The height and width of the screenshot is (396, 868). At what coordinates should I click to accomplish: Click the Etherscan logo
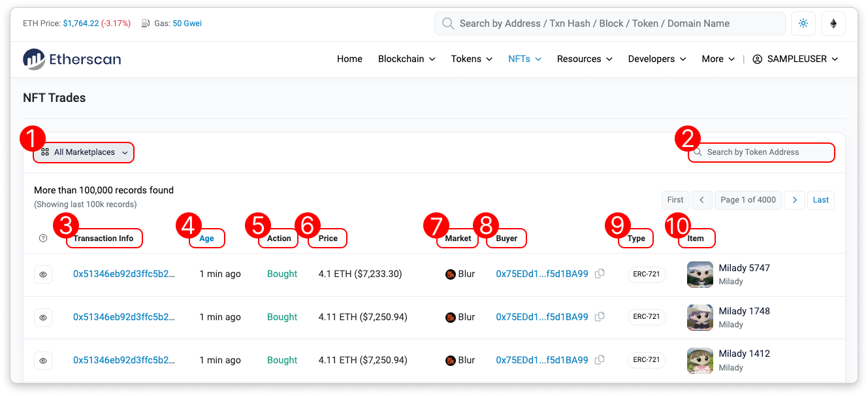coord(72,59)
